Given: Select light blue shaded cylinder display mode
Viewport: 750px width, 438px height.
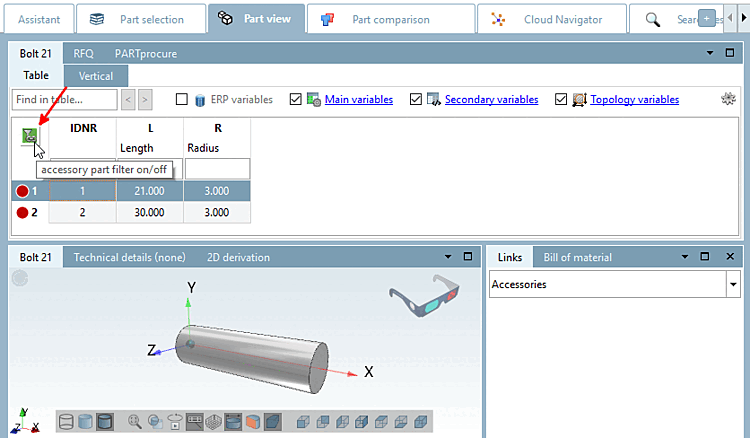Looking at the screenshot, I should pyautogui.click(x=85, y=422).
